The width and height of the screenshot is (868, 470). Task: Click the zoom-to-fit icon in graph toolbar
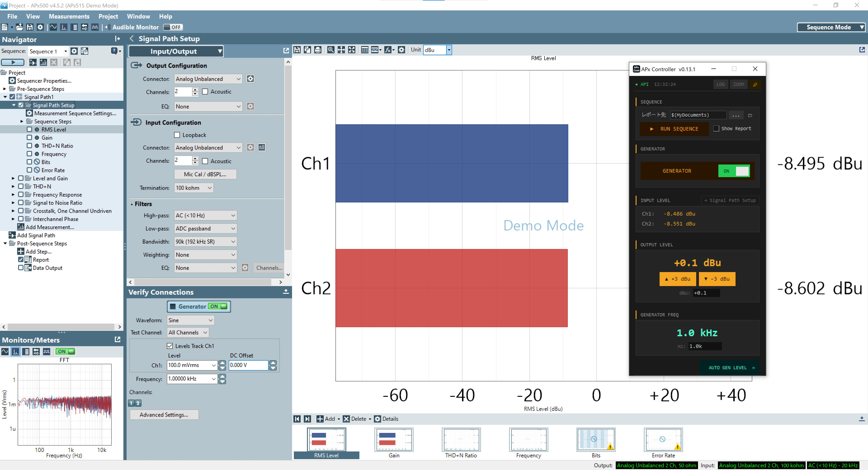click(352, 50)
